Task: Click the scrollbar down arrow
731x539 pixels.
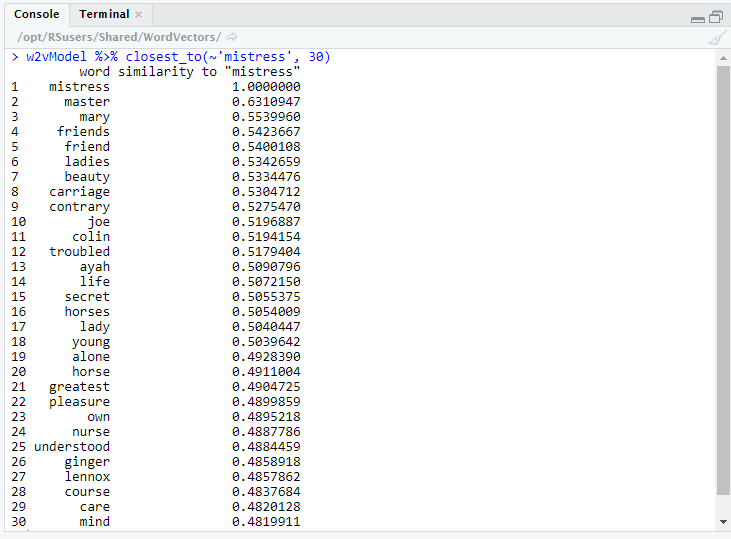Action: pyautogui.click(x=723, y=521)
